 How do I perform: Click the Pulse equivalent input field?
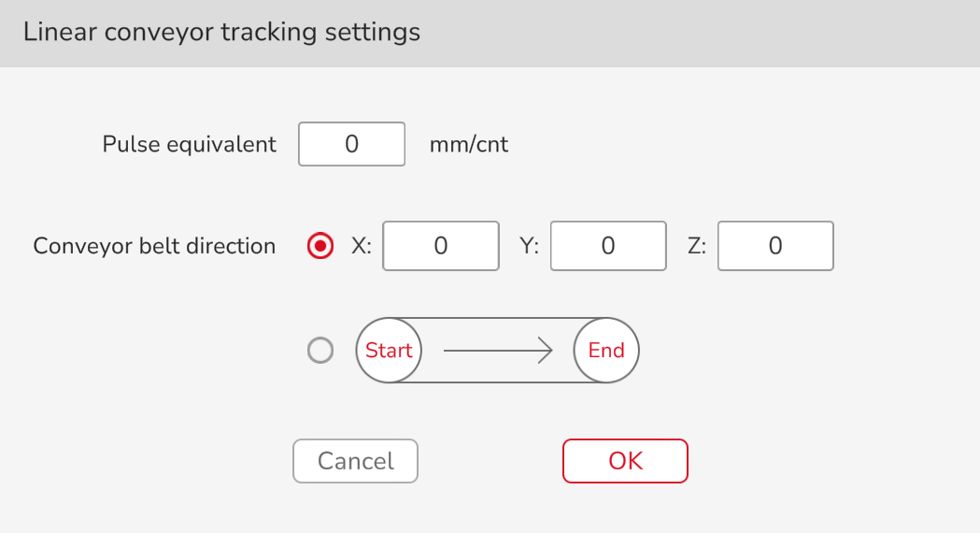point(351,145)
